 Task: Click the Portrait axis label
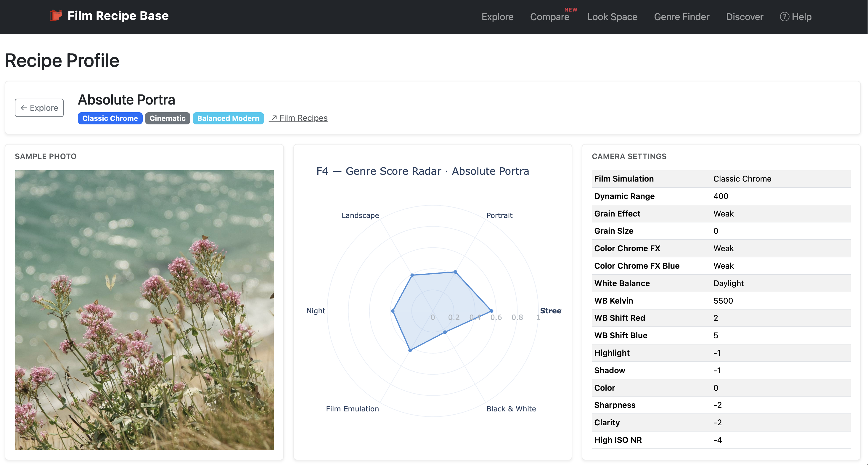pos(499,215)
